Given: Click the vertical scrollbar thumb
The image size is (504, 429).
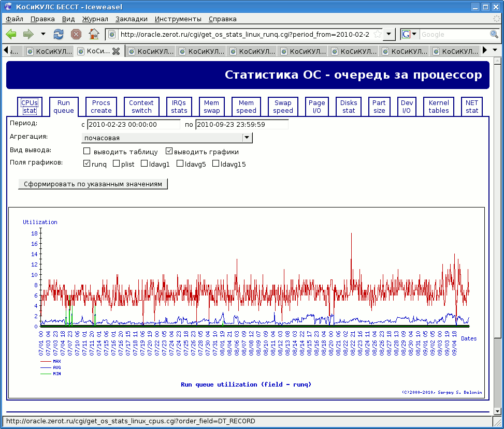Looking at the screenshot, I should tap(497, 200).
